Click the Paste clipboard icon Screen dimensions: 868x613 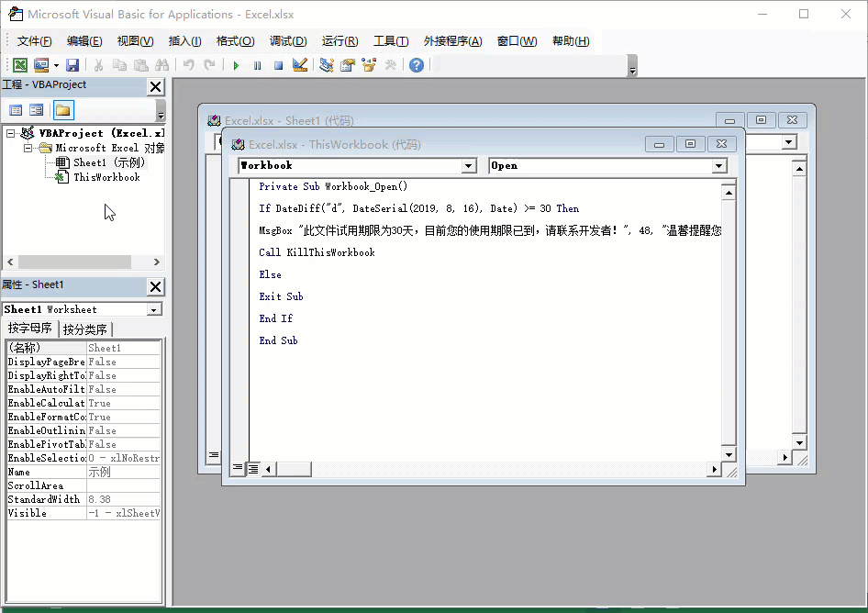click(141, 65)
